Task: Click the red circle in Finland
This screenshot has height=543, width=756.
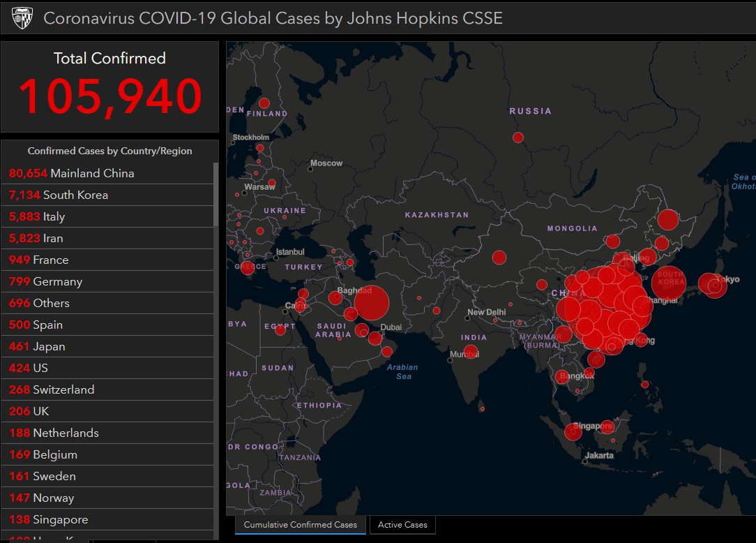Action: pyautogui.click(x=264, y=103)
